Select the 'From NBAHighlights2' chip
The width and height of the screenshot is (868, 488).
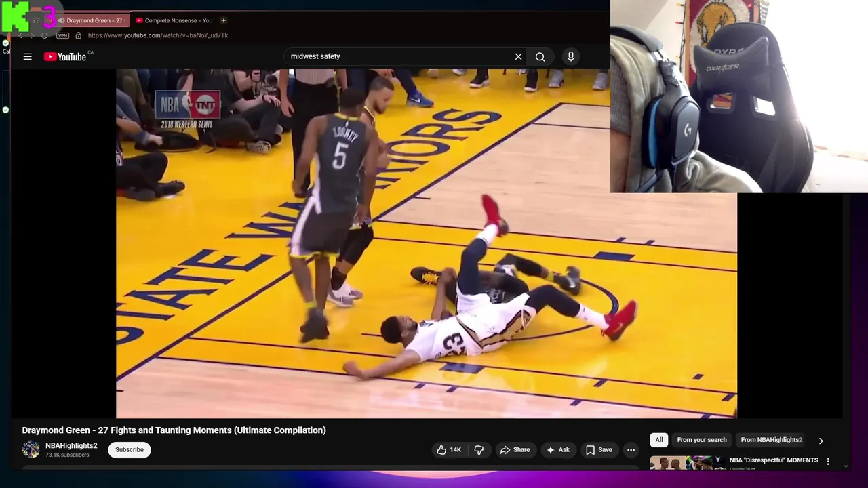pyautogui.click(x=772, y=440)
